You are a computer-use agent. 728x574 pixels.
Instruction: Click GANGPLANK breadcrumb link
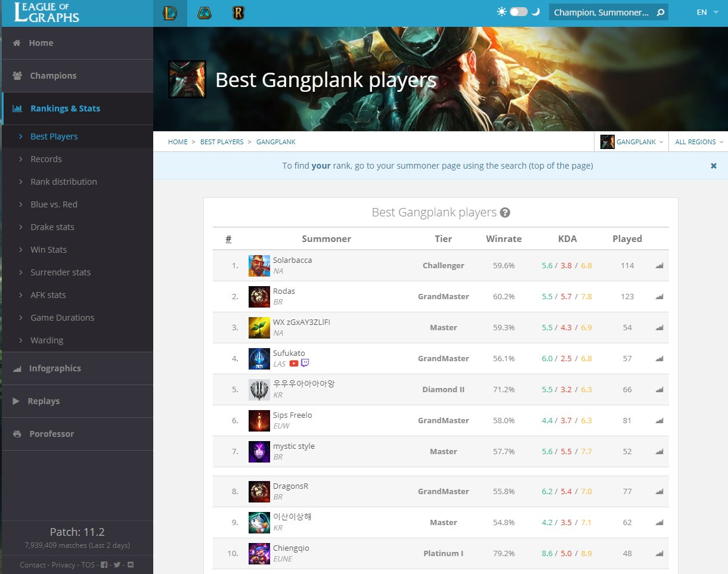pos(276,142)
